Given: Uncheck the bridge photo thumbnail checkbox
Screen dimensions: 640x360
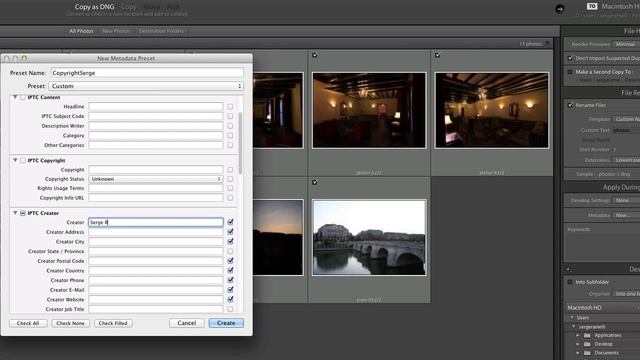Looking at the screenshot, I should (315, 182).
